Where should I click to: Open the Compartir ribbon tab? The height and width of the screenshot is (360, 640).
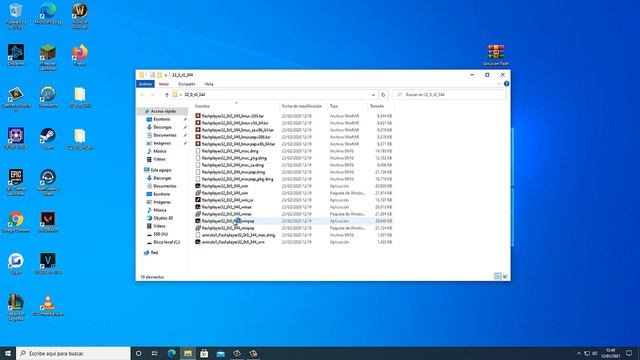pyautogui.click(x=187, y=84)
